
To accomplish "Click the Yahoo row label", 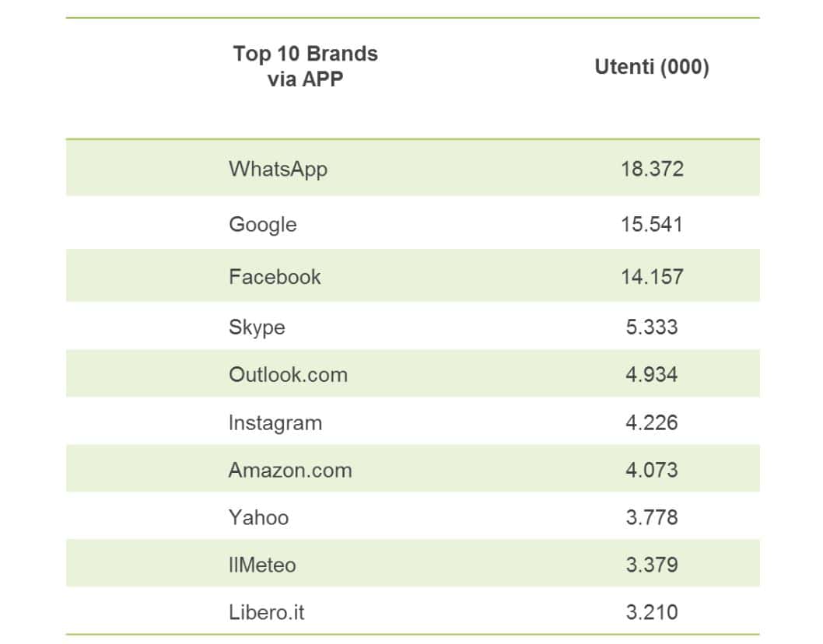I will pyautogui.click(x=258, y=517).
